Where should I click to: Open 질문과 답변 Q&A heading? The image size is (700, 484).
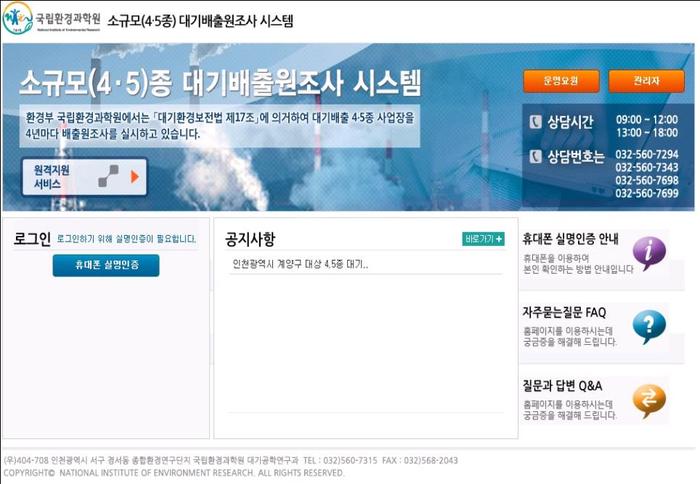click(x=562, y=386)
